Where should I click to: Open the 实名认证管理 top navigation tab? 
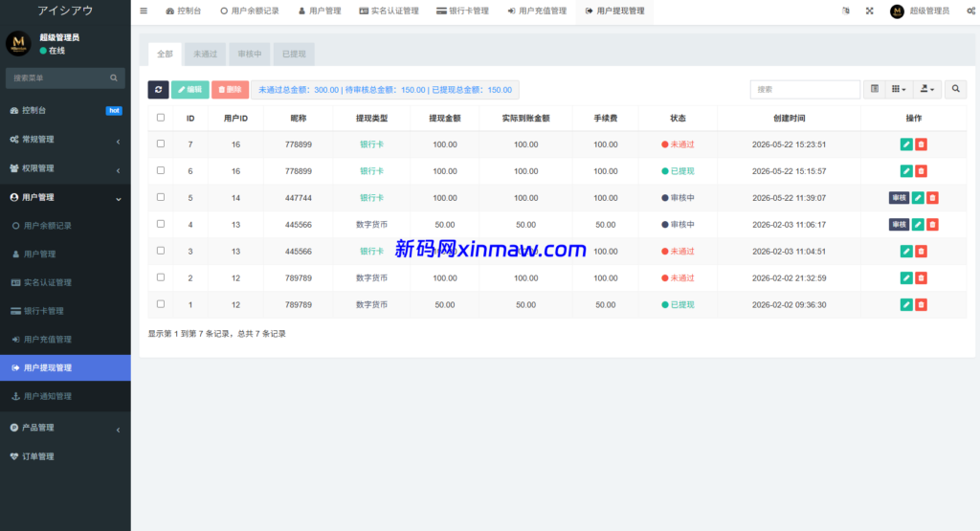pos(389,11)
